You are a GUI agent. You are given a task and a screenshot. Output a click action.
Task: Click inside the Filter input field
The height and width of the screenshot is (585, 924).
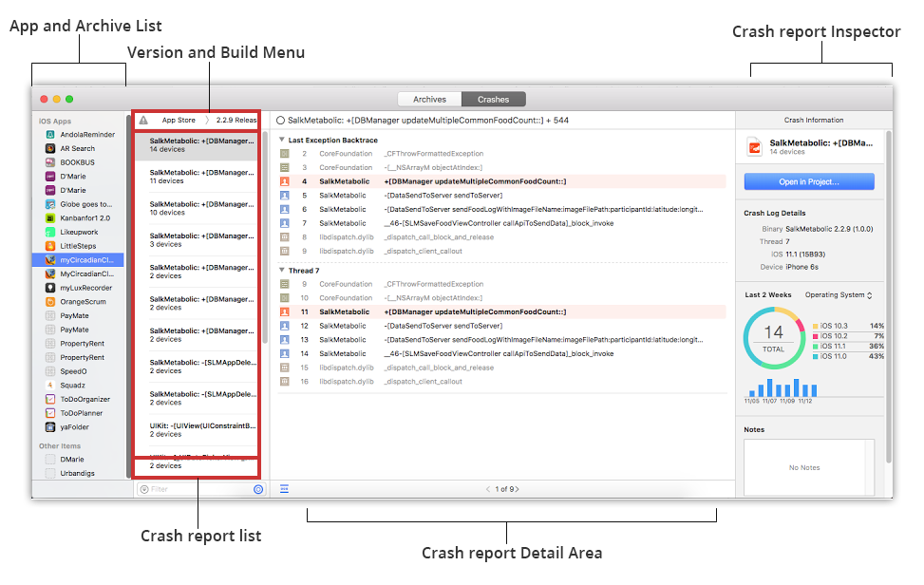(201, 490)
